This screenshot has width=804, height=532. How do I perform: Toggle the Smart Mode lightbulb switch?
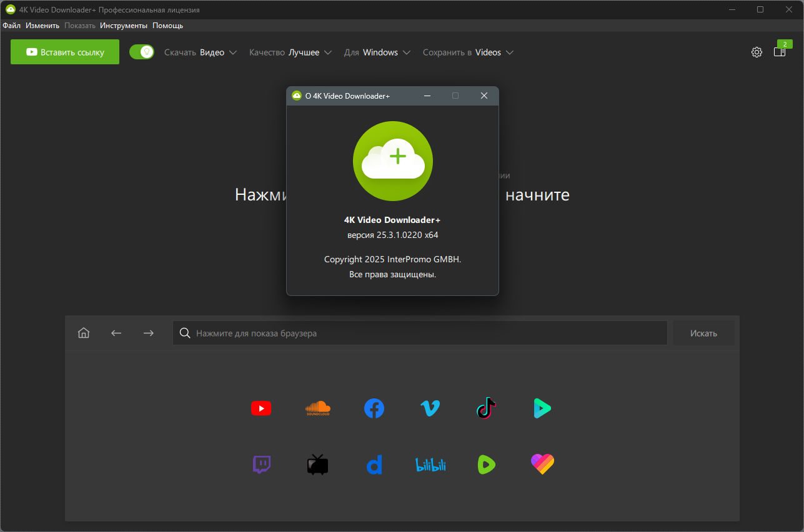click(x=142, y=52)
